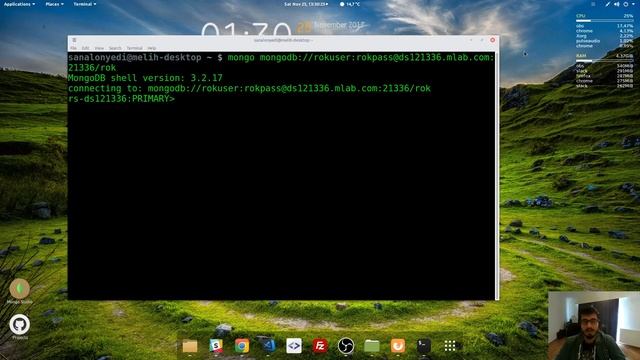This screenshot has height=360, width=640.
Task: Click the MongoDB shell version line
Action: click(x=145, y=78)
